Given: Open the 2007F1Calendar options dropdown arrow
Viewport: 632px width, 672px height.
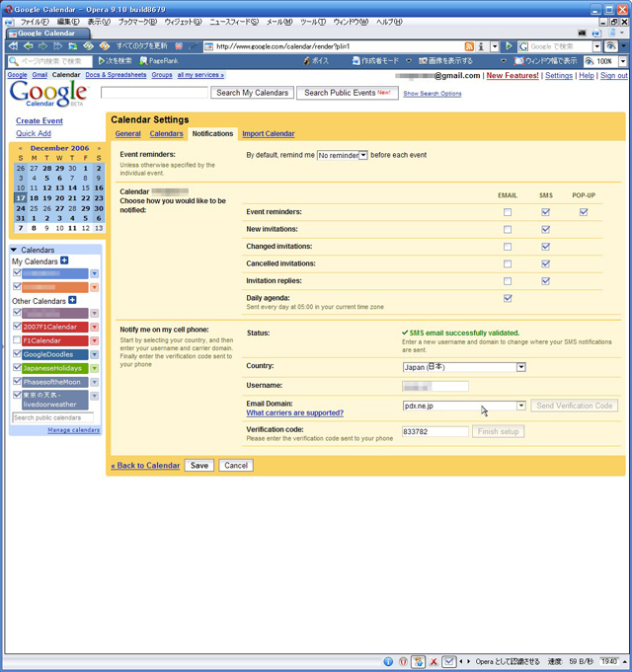Looking at the screenshot, I should point(95,327).
